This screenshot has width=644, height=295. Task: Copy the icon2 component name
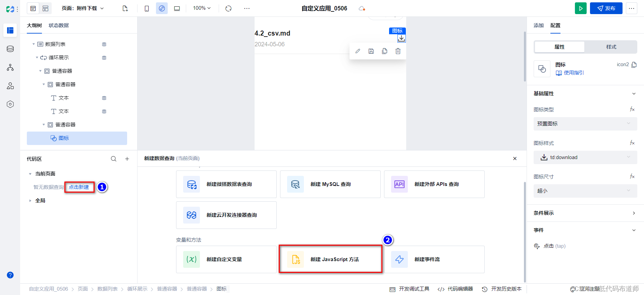click(634, 64)
